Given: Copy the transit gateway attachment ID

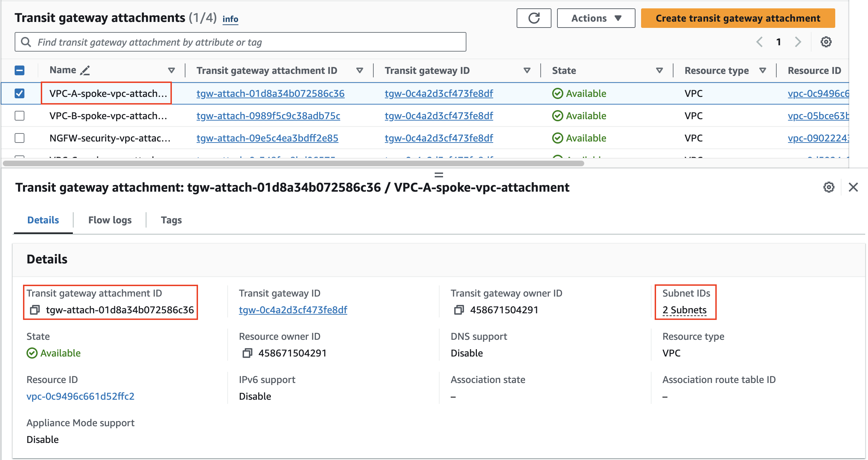Looking at the screenshot, I should click(x=35, y=310).
